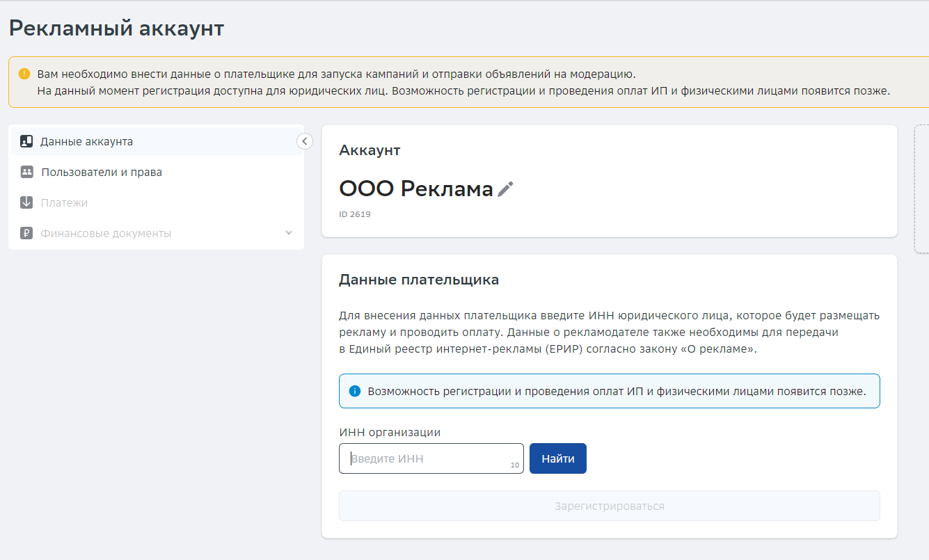The width and height of the screenshot is (929, 560).
Task: Click the ID 2619 text
Action: point(355,214)
